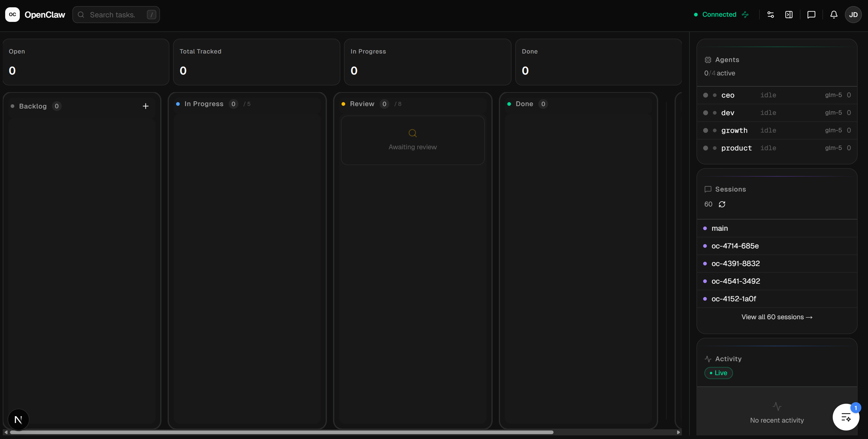Viewport: 868px width, 439px height.
Task: Open the notifications bell
Action: pos(833,15)
